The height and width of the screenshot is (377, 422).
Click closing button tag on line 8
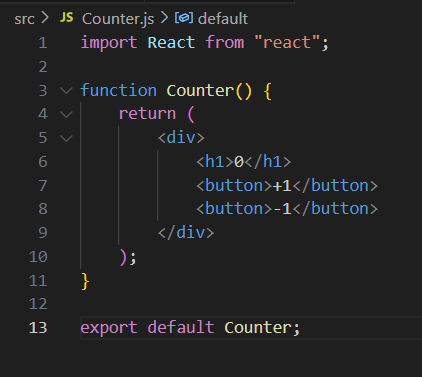click(x=335, y=209)
